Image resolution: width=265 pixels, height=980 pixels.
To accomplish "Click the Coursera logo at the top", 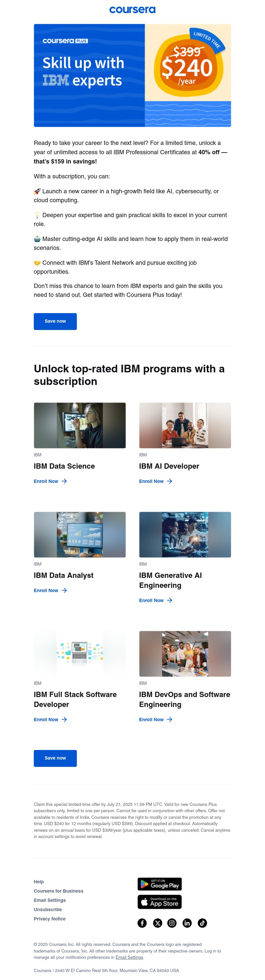I will pyautogui.click(x=132, y=10).
